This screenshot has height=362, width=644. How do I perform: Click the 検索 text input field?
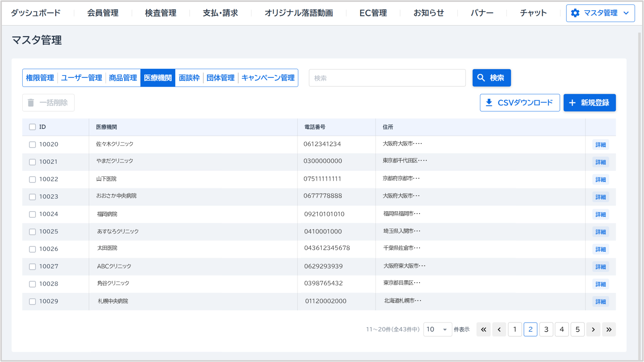[387, 78]
